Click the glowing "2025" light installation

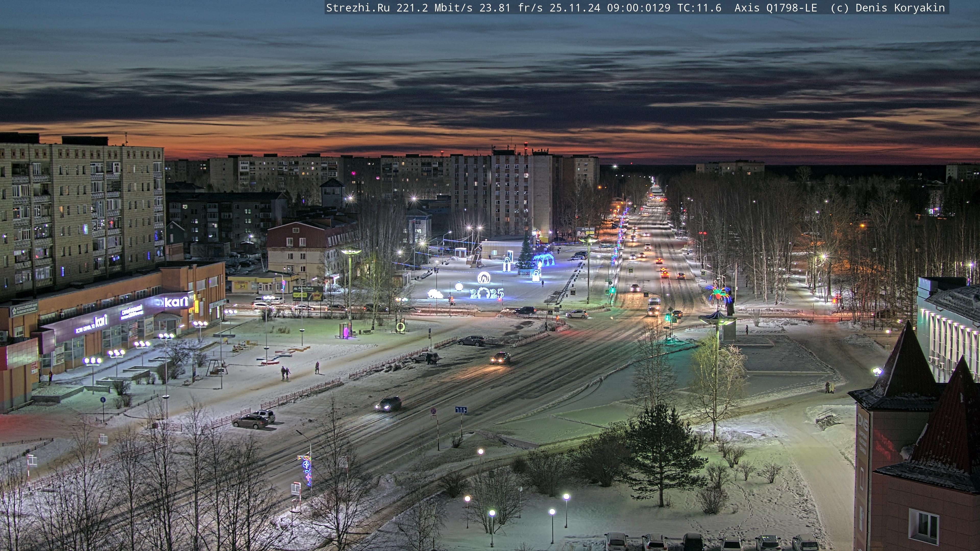(x=487, y=293)
